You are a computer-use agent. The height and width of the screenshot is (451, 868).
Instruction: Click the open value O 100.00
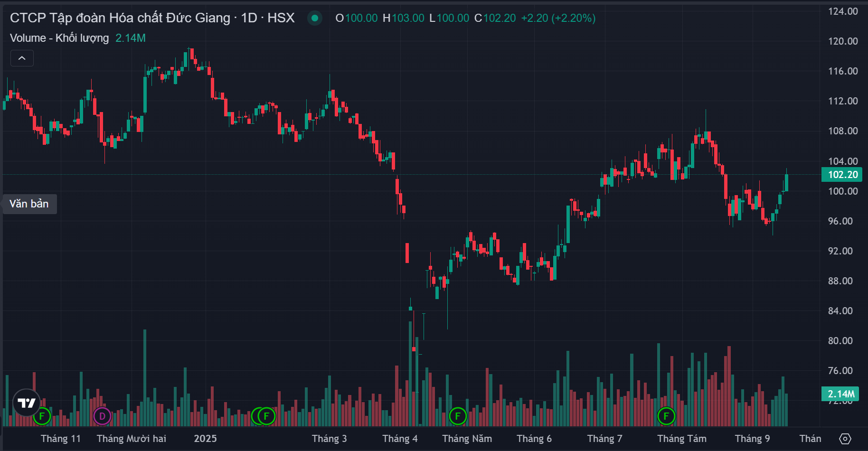click(356, 18)
